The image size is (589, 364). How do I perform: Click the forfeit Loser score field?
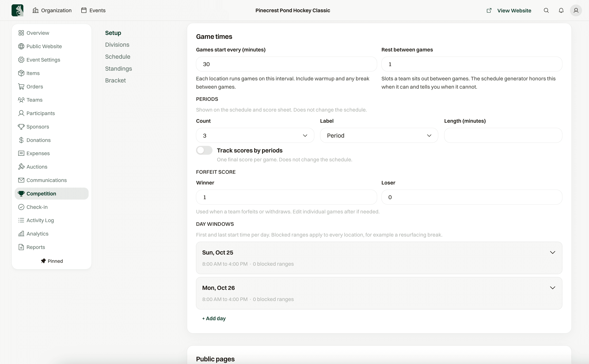coord(471,197)
